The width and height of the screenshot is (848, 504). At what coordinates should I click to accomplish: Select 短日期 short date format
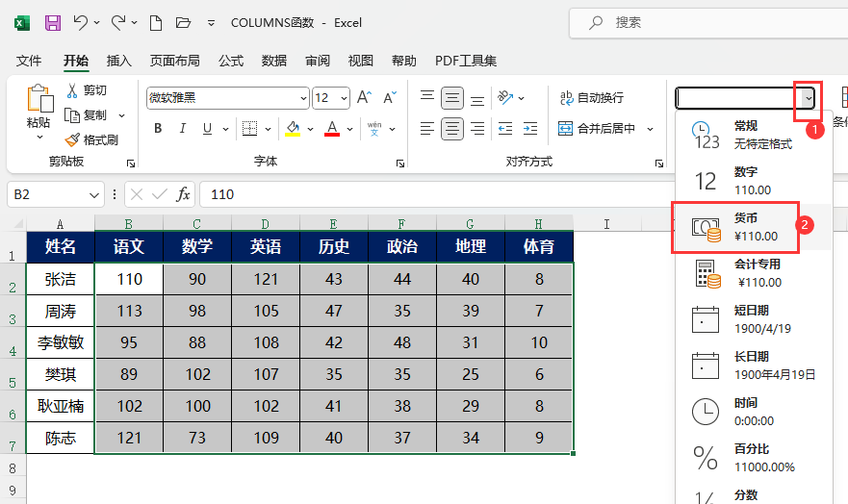point(754,319)
